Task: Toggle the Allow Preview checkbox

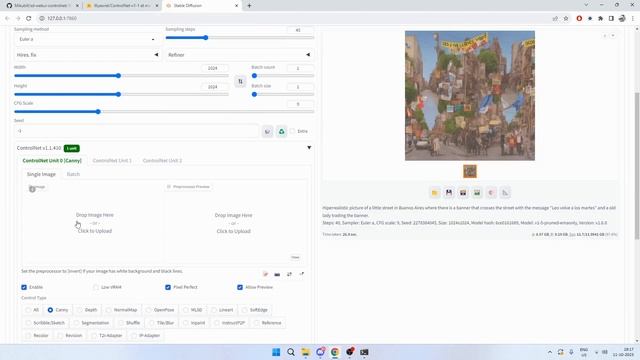Action: click(240, 287)
